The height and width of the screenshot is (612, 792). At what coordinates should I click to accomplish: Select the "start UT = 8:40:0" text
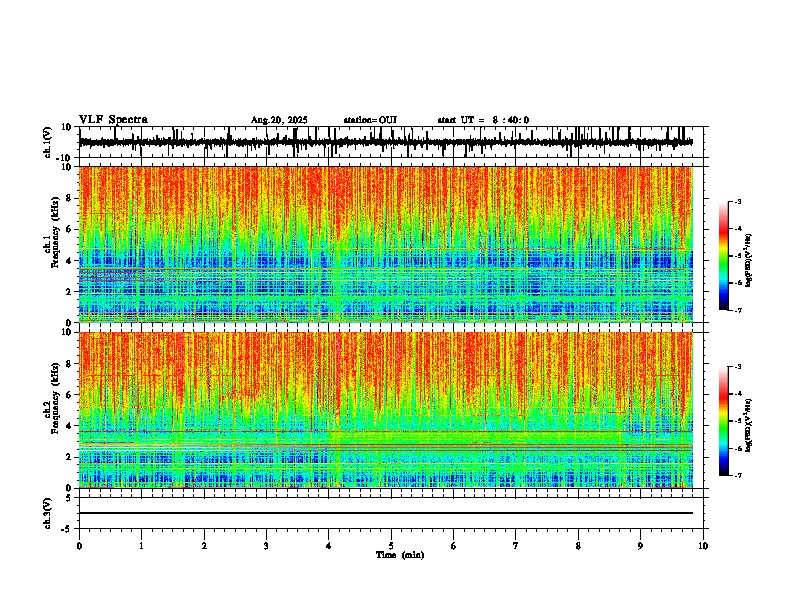pyautogui.click(x=483, y=120)
